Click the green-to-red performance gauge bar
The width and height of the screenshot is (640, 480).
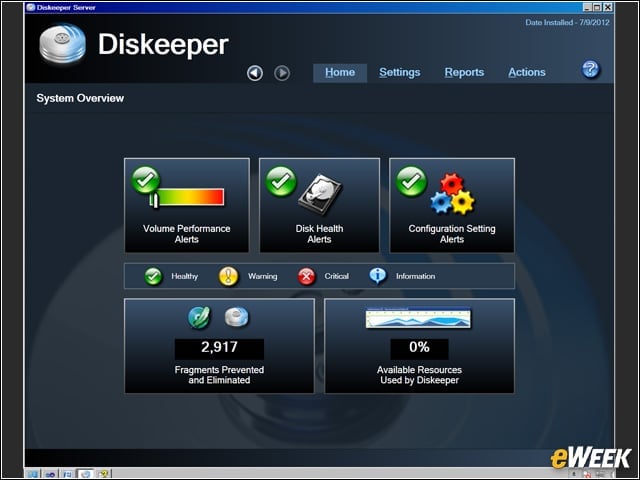point(188,197)
